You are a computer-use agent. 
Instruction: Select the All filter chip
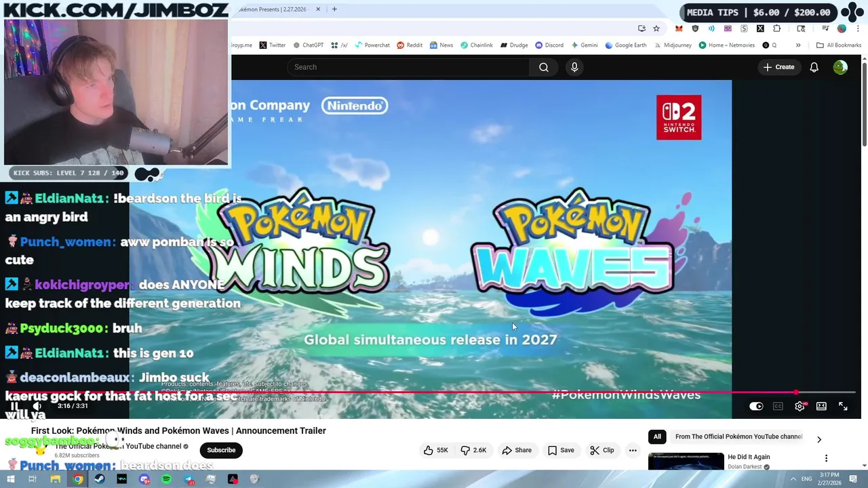(x=657, y=437)
